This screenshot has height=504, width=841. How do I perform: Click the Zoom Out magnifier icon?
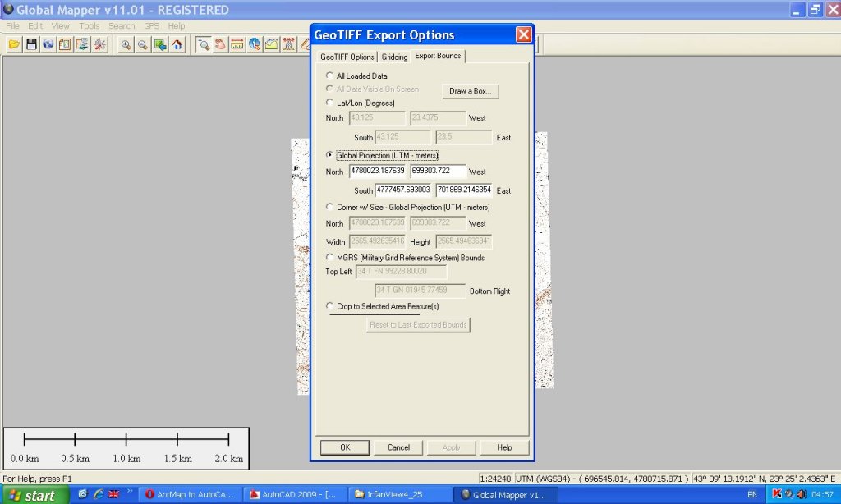[x=142, y=44]
